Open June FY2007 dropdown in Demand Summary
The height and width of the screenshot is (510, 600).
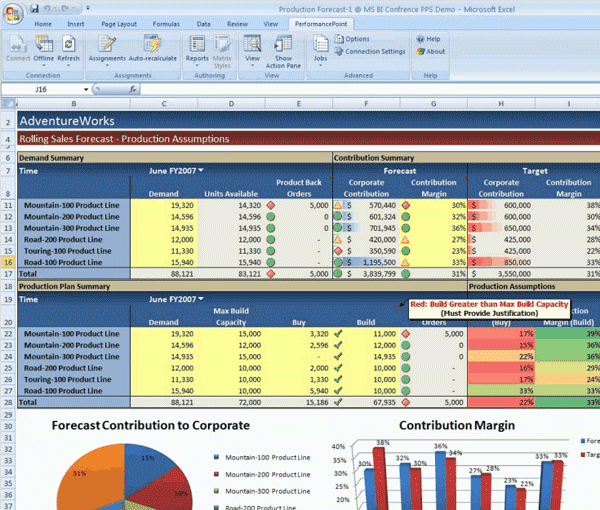click(201, 170)
